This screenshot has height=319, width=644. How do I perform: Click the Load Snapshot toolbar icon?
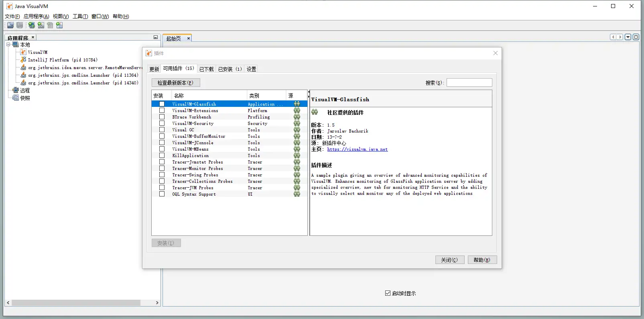click(10, 25)
